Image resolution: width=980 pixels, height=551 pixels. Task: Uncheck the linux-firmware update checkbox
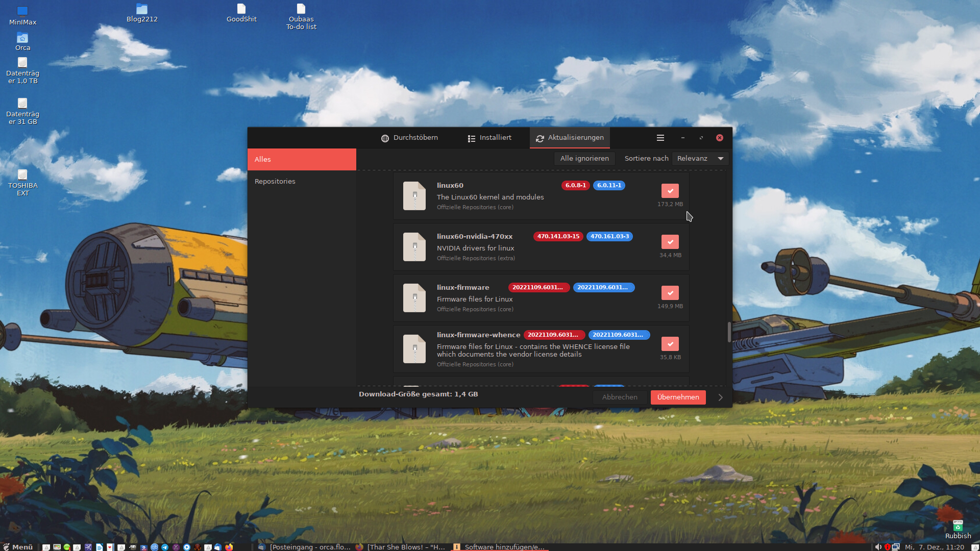[x=670, y=293]
